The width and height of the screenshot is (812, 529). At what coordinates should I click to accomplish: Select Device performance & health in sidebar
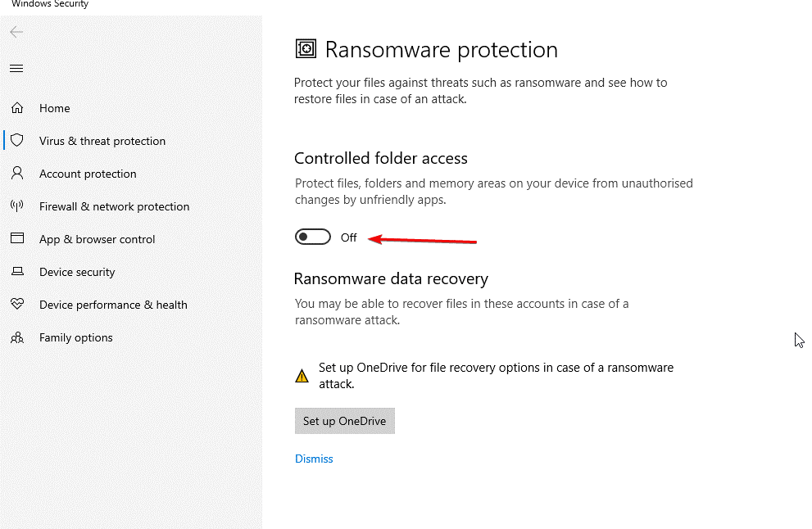pos(112,304)
